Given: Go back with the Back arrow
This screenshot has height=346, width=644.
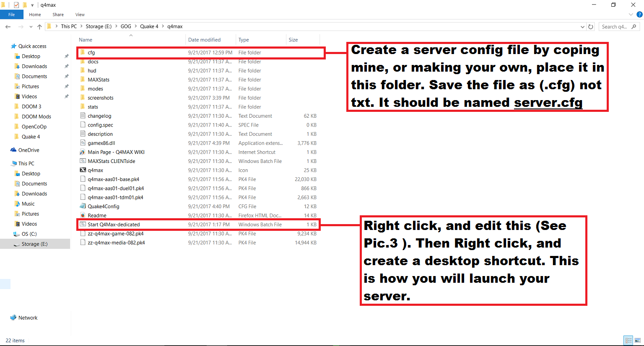Looking at the screenshot, I should [8, 26].
